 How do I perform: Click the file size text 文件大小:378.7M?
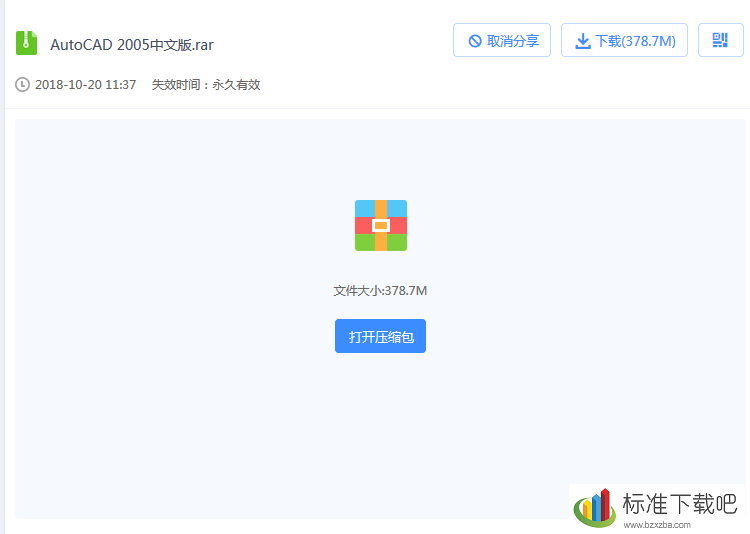(x=380, y=290)
